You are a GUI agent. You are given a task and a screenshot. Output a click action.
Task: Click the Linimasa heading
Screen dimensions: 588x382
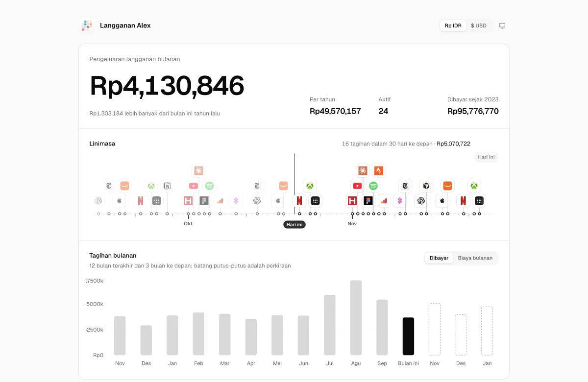(102, 143)
